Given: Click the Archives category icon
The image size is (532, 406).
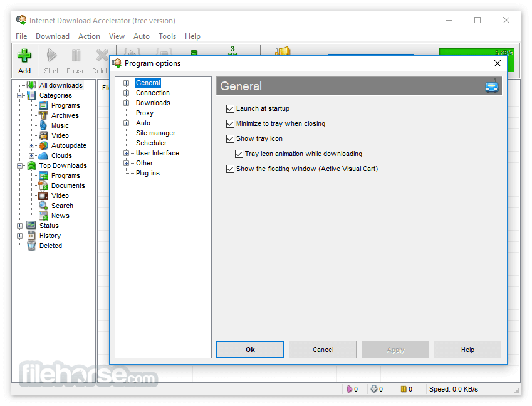Looking at the screenshot, I should pos(43,115).
